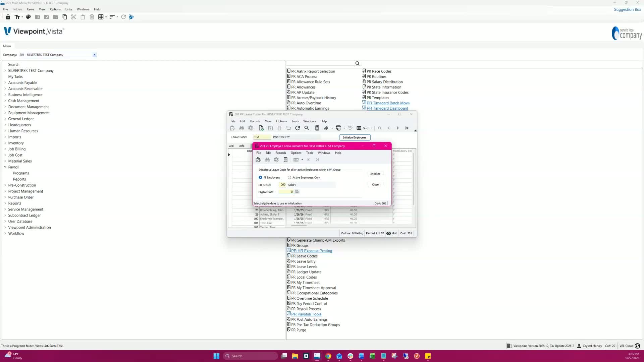Click the magnifier search icon in the Leave Codes toolbar
The image size is (644, 362).
[x=307, y=128]
